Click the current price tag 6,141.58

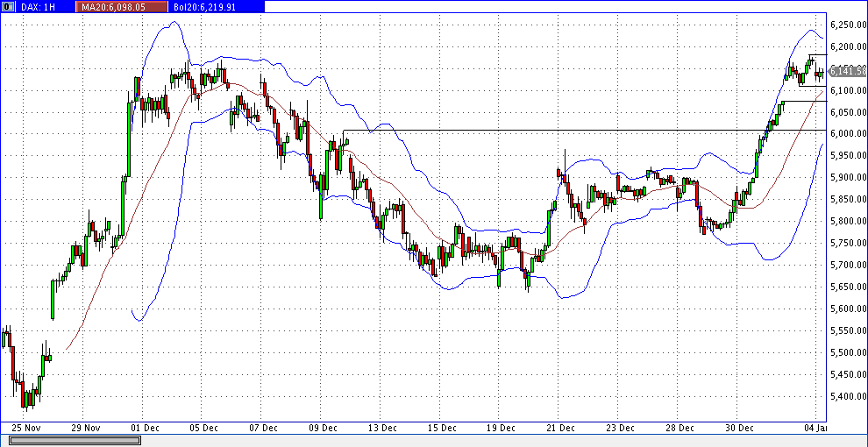848,71
